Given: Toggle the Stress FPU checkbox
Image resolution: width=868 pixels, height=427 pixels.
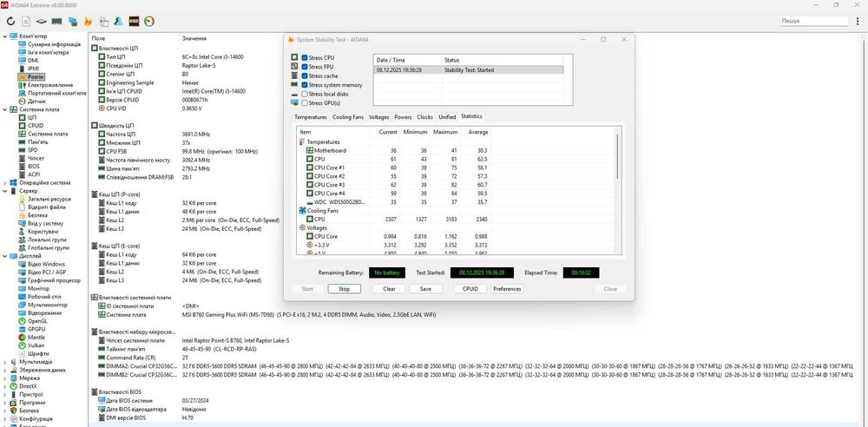Looking at the screenshot, I should tap(305, 67).
